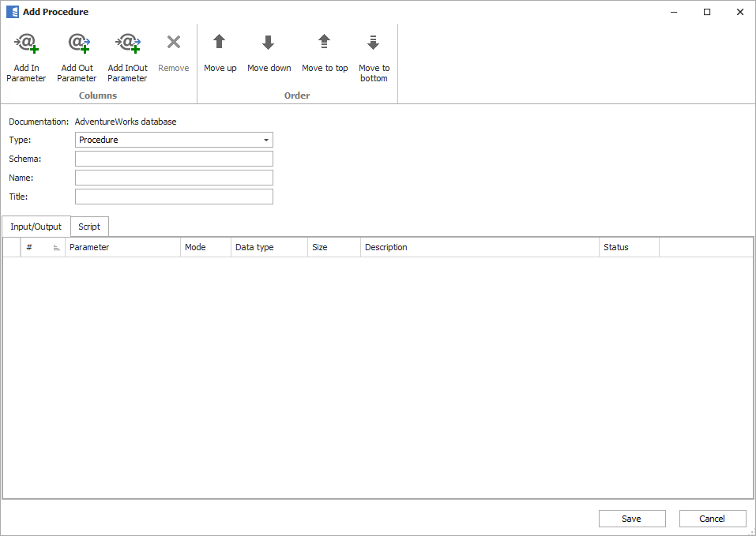Open the Type dropdown showing Procedure
This screenshot has height=536, width=756.
click(x=174, y=140)
